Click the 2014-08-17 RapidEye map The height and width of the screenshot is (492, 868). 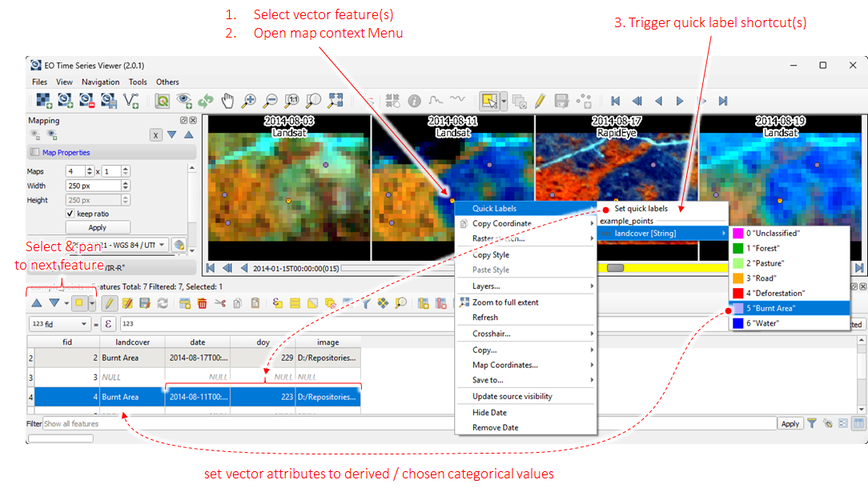[x=617, y=188]
